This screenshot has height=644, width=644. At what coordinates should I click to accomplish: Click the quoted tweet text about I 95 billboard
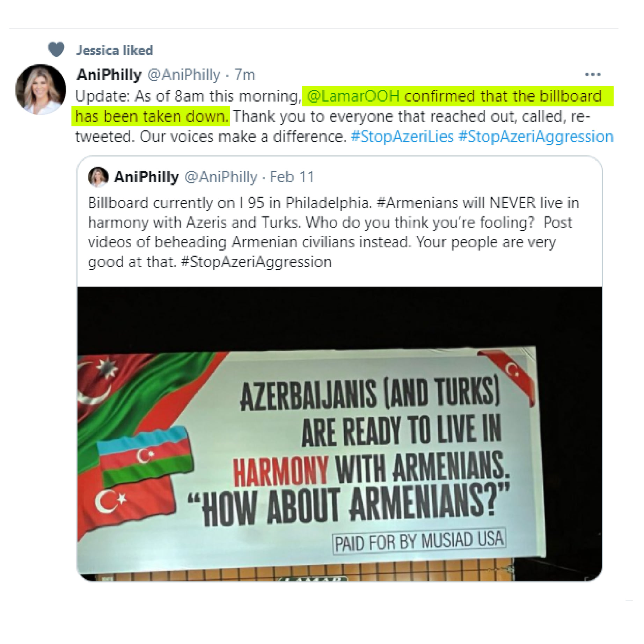(334, 232)
